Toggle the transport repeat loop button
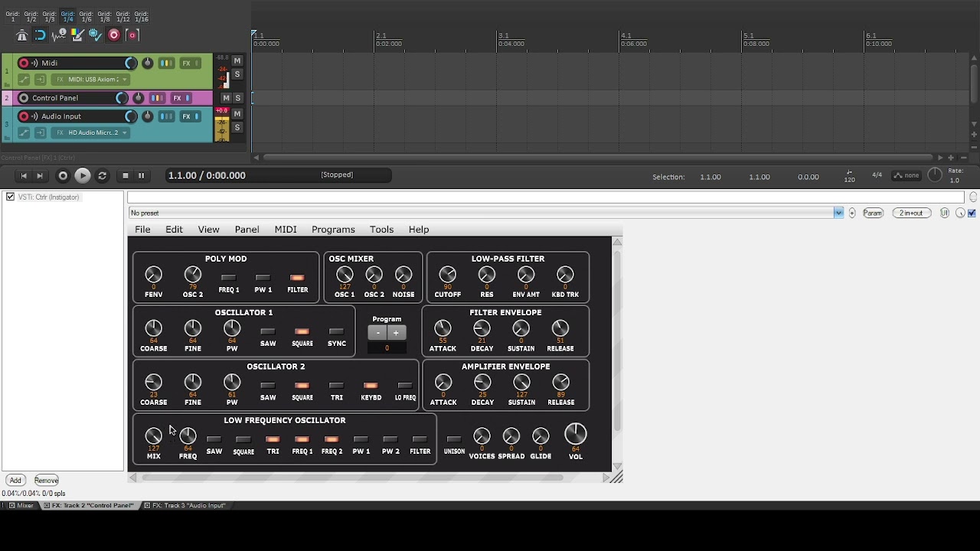The width and height of the screenshot is (980, 551). pyautogui.click(x=103, y=176)
